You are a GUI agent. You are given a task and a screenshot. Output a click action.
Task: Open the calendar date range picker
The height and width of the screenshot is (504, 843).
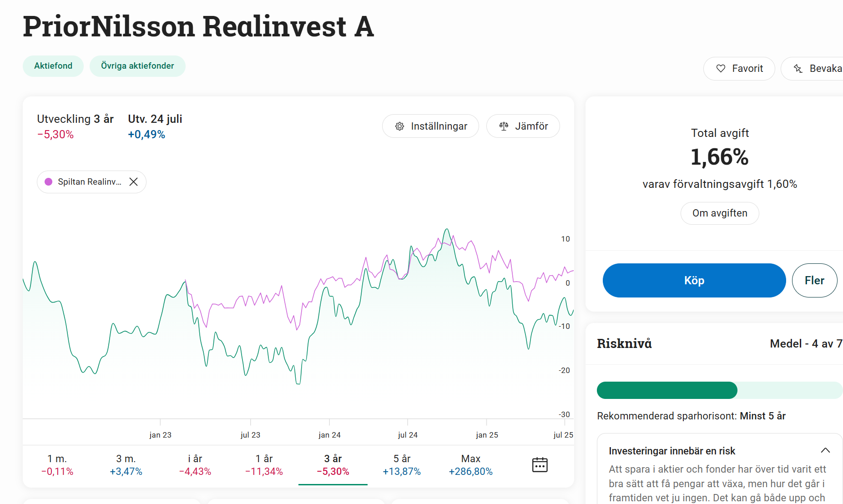click(x=540, y=465)
